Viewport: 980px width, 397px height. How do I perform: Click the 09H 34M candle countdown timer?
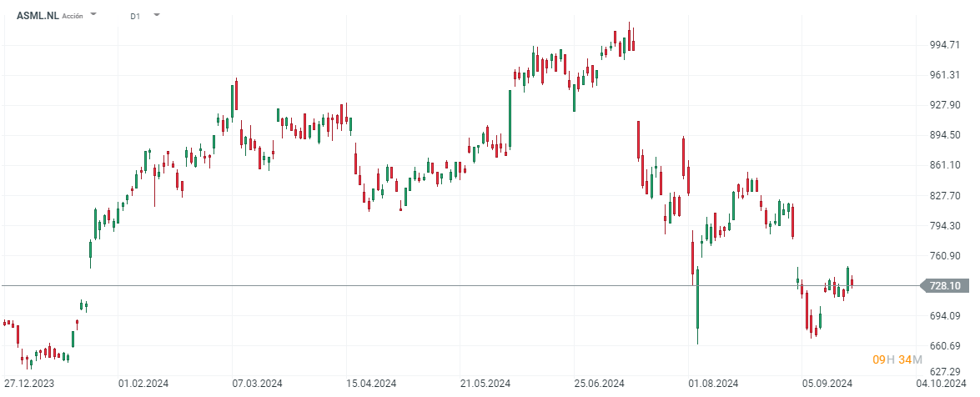897,359
